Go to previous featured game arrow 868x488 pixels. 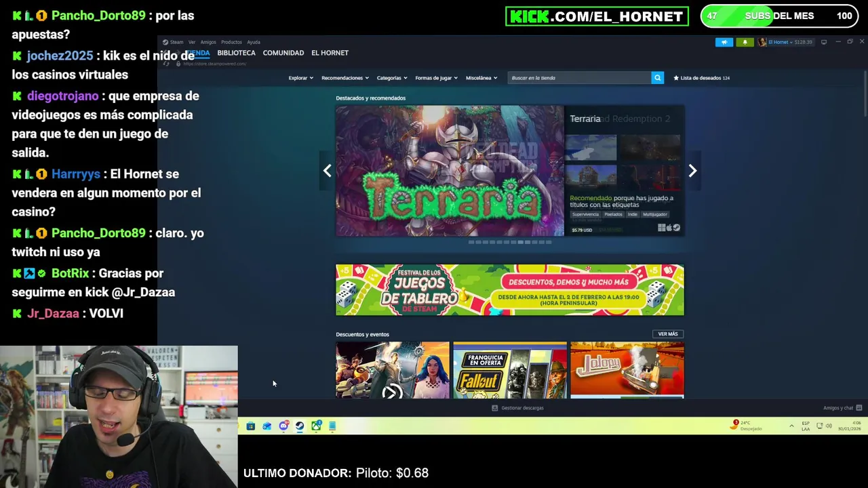coord(328,171)
